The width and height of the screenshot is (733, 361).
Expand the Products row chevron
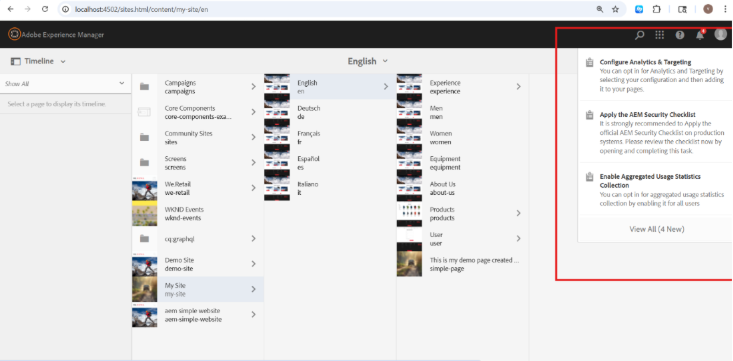518,213
